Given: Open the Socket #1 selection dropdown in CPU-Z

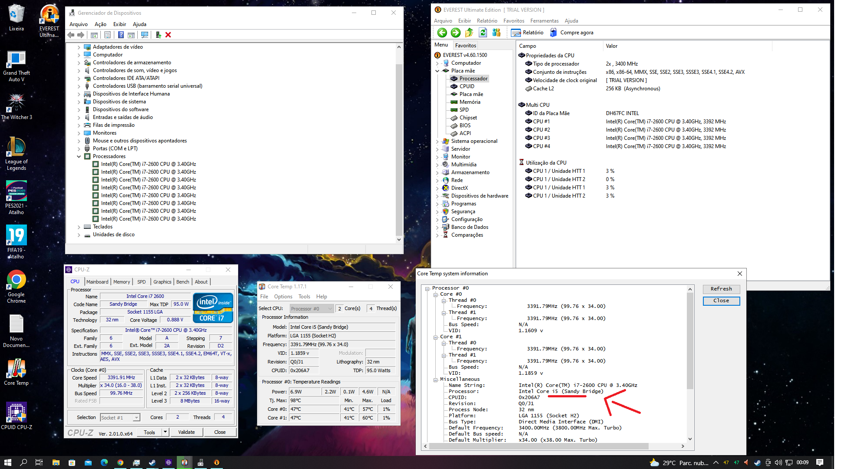Looking at the screenshot, I should (x=136, y=418).
